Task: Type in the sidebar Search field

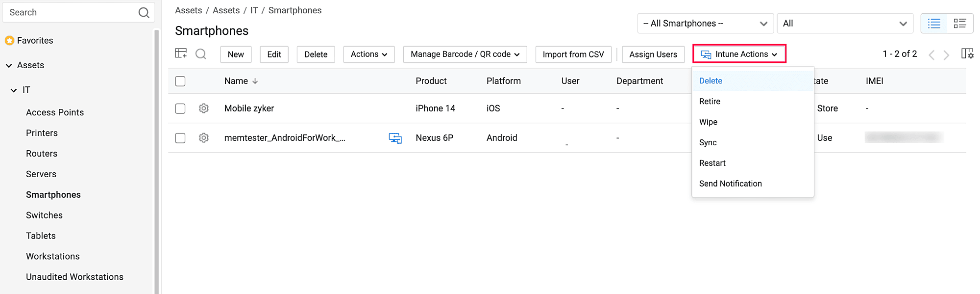Action: tap(69, 13)
